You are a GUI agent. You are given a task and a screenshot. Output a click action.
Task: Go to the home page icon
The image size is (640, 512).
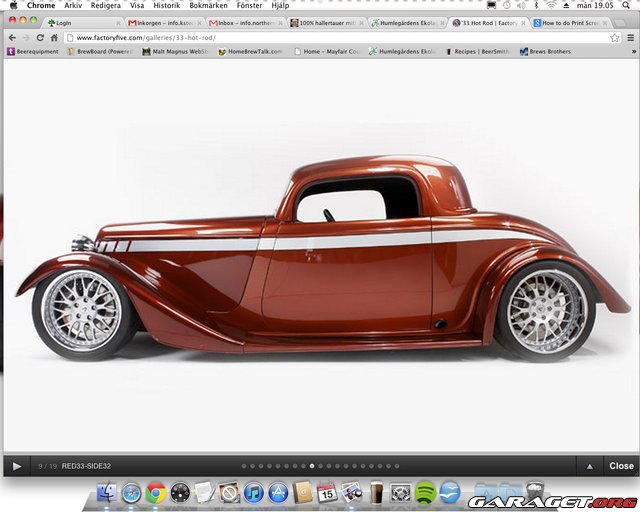(55, 37)
